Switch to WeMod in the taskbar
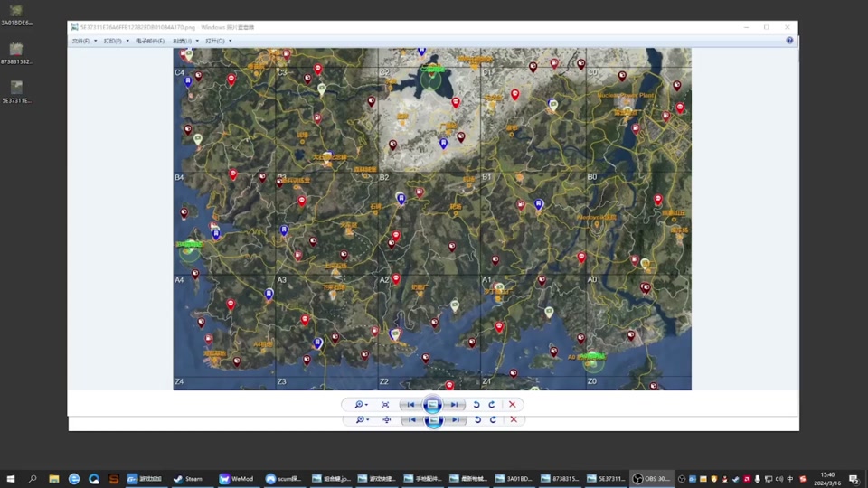868x488 pixels. (236, 479)
